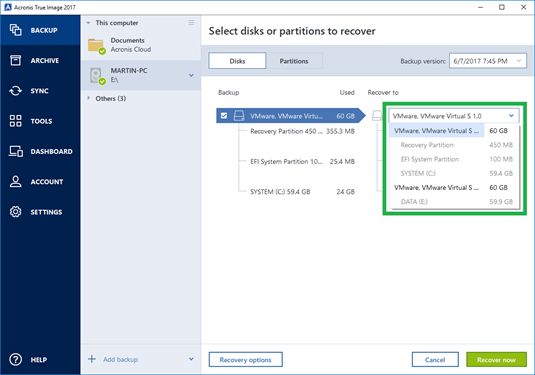The height and width of the screenshot is (375, 535).
Task: Click the 355.3 MB used value
Action: pyautogui.click(x=340, y=131)
